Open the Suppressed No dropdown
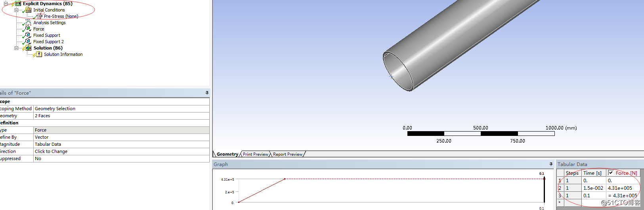 click(121, 158)
